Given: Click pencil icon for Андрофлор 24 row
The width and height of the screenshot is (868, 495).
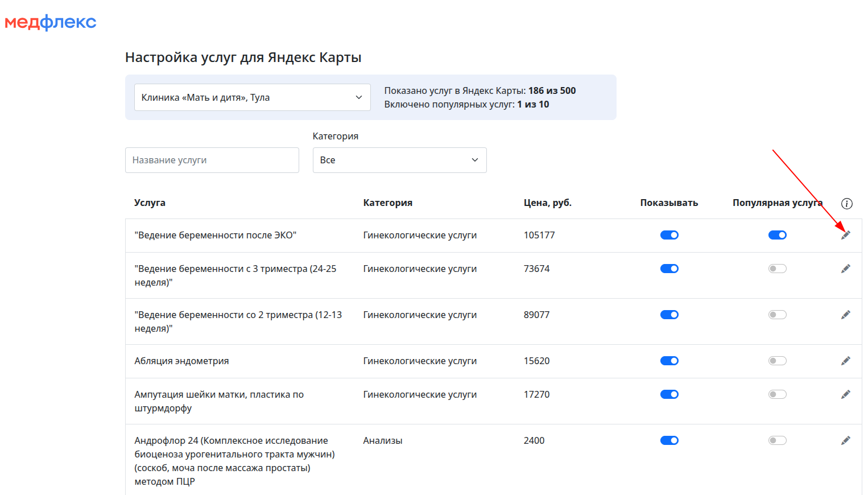Looking at the screenshot, I should point(846,440).
